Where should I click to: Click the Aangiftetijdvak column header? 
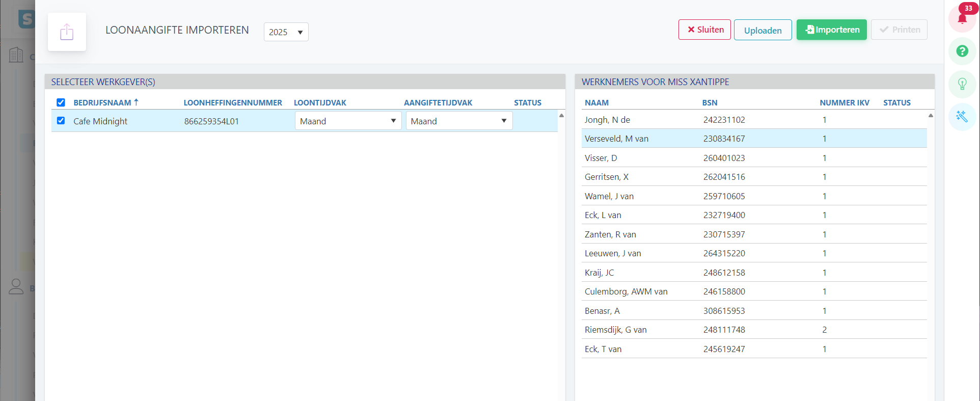438,102
